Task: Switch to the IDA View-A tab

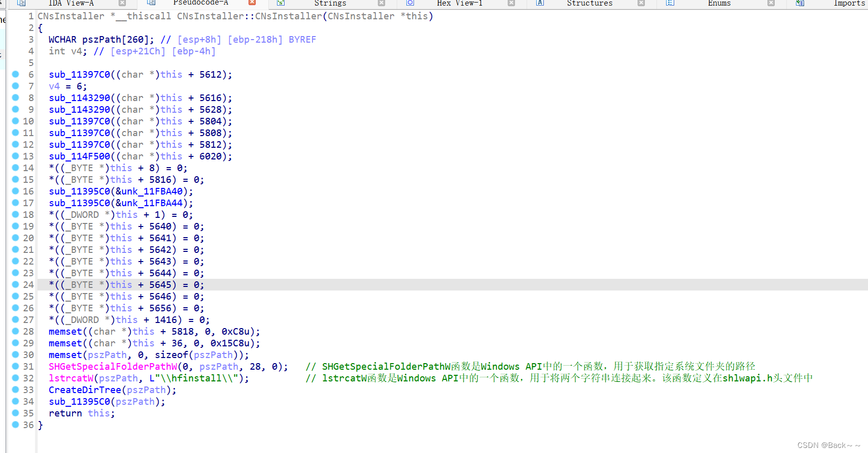Action: [71, 3]
